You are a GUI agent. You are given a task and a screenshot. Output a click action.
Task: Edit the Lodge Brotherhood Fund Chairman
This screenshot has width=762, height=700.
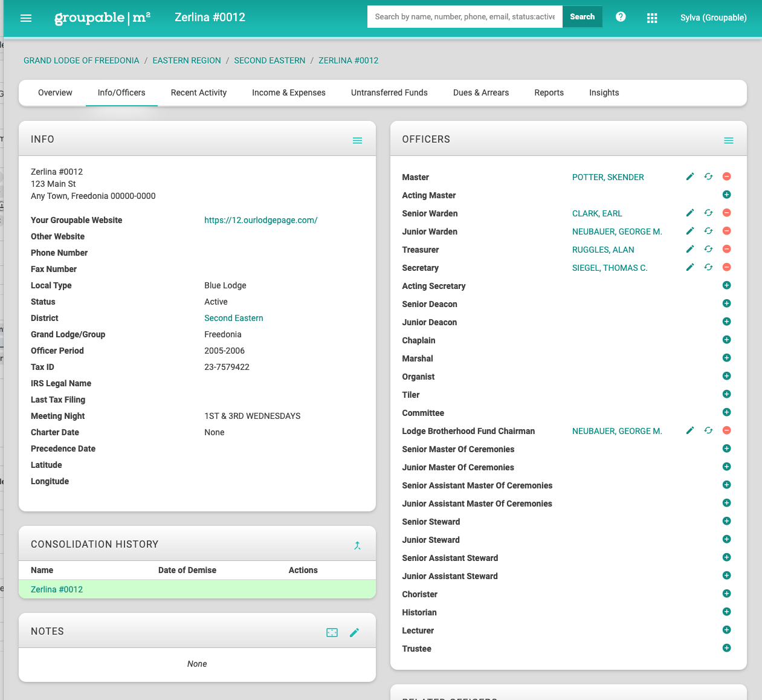click(690, 430)
